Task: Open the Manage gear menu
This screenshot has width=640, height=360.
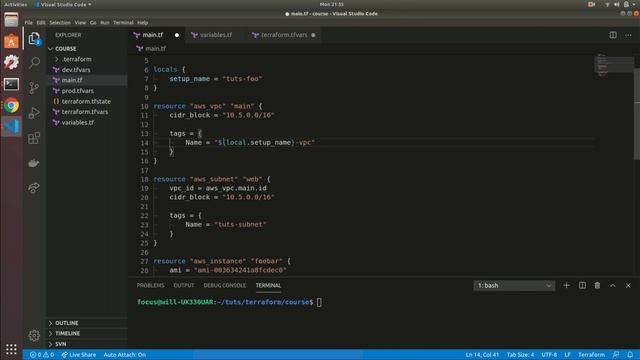Action: 34,335
